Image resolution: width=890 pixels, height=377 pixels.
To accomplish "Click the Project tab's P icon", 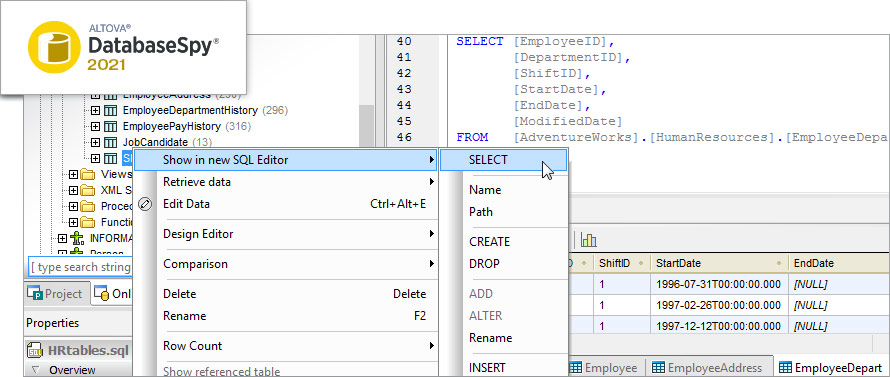I will click(x=36, y=294).
